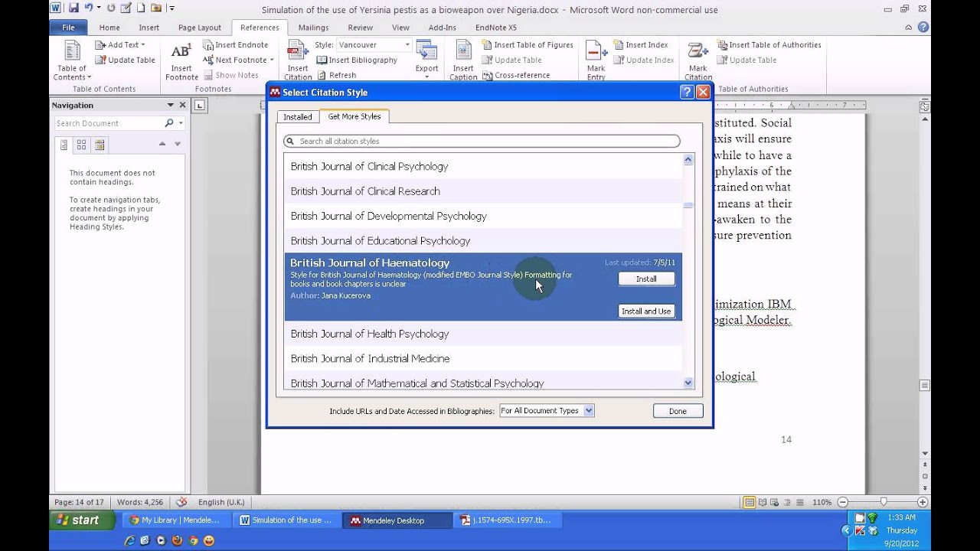Open the Table of Contents gallery
Viewport: 980px width, 551px height.
click(72, 60)
